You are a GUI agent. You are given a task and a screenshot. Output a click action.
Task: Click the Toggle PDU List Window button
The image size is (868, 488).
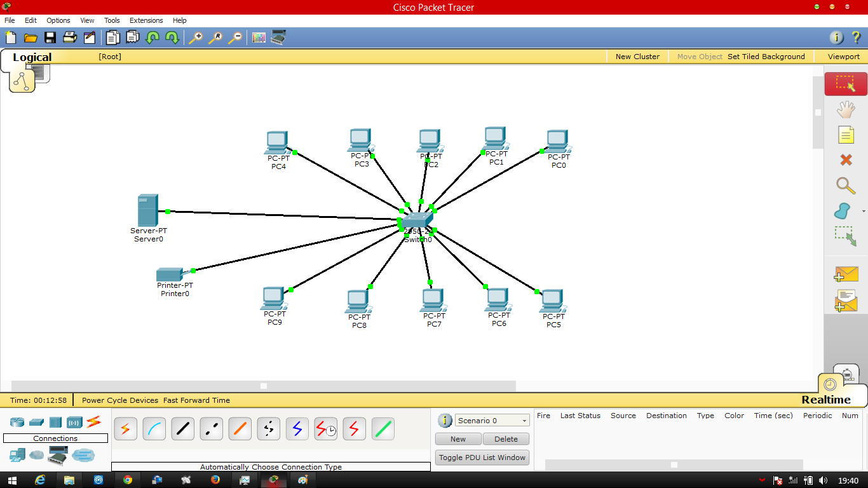tap(482, 457)
